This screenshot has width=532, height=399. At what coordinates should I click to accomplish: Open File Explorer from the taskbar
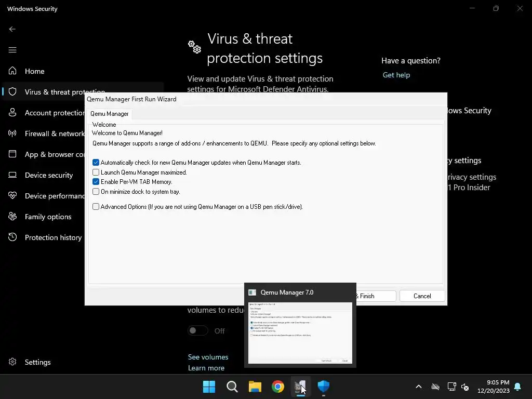(x=255, y=387)
